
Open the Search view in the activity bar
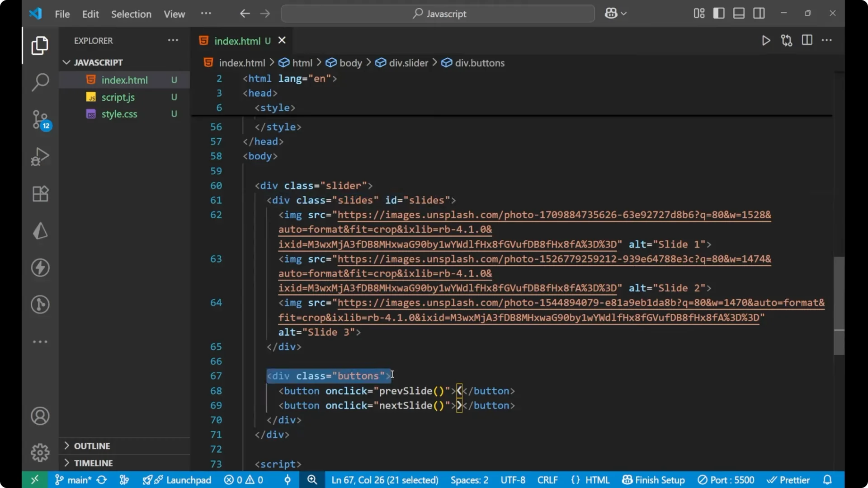(x=40, y=83)
